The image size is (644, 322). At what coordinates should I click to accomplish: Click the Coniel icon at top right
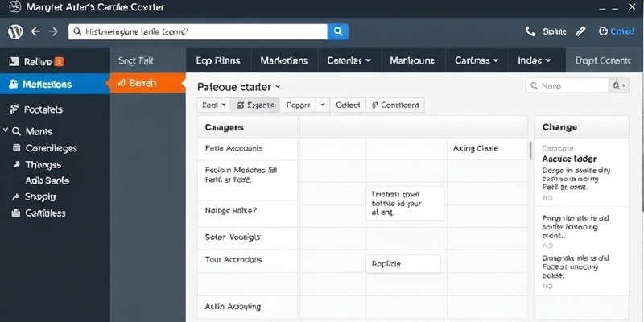[603, 31]
